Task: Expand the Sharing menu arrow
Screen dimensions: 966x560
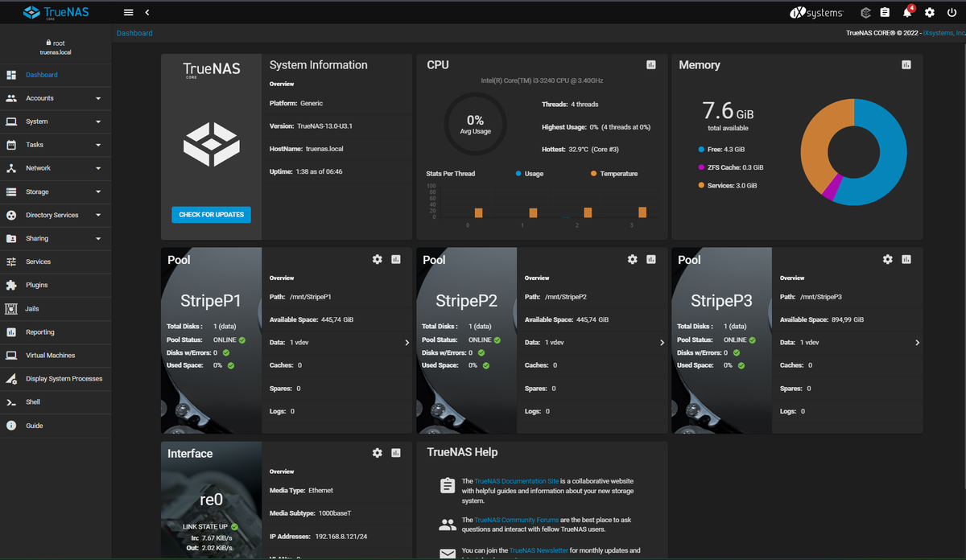Action: (98, 238)
